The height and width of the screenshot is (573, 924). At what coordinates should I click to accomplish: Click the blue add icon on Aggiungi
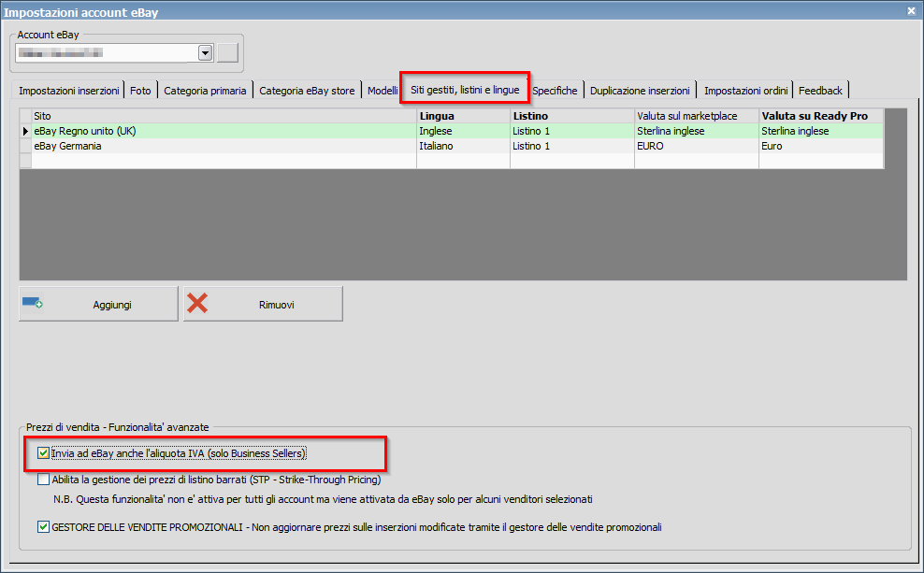tap(32, 303)
